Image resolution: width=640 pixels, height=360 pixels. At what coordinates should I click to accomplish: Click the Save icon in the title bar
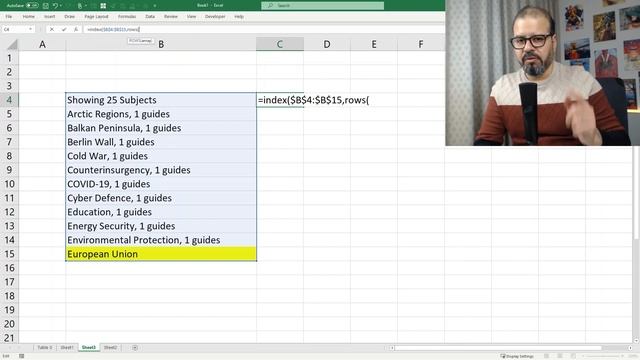pyautogui.click(x=46, y=6)
